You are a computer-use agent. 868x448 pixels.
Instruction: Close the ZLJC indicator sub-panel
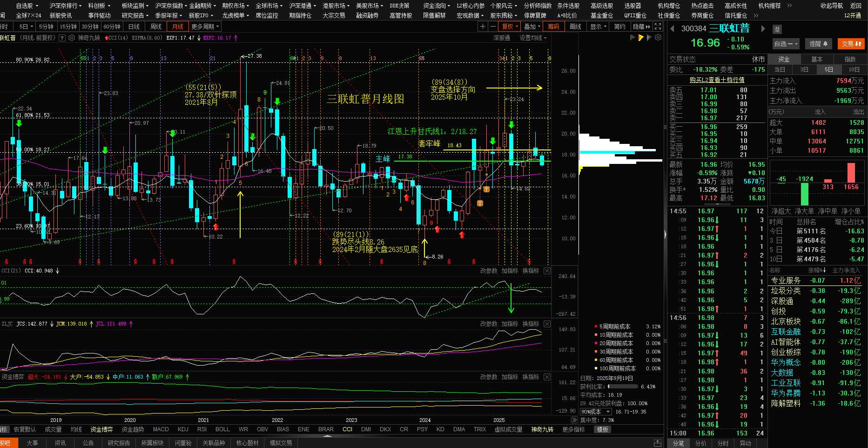tap(547, 324)
